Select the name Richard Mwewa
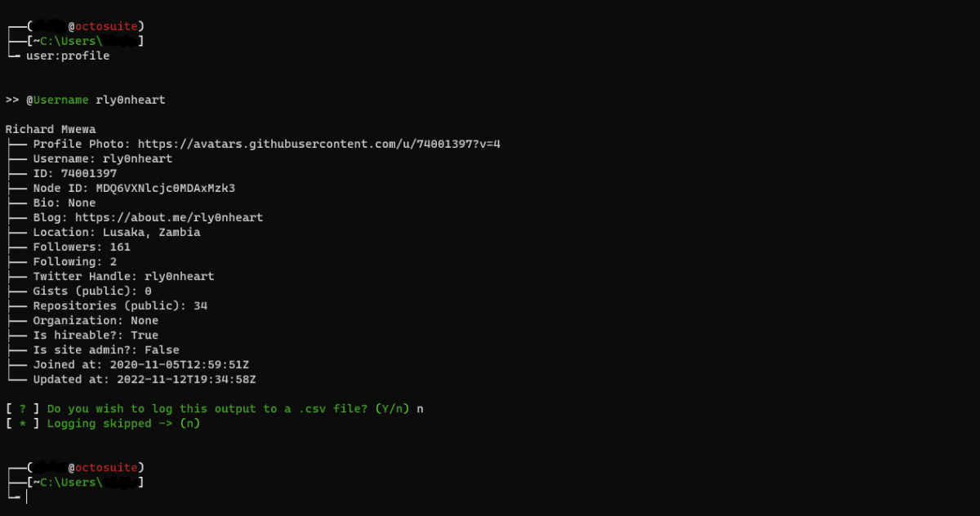The image size is (980, 516). coord(51,129)
